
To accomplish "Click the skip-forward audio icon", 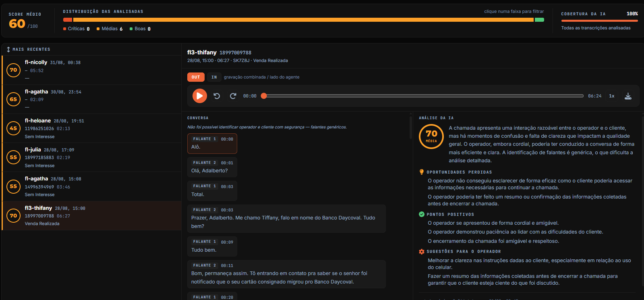I will (233, 96).
